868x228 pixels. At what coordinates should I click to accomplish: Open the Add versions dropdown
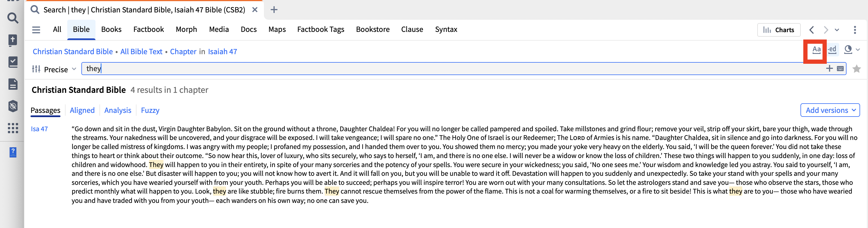[830, 110]
